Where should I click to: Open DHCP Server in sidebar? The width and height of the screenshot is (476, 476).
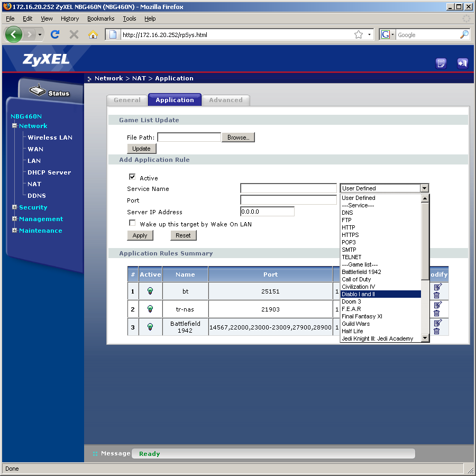point(49,172)
